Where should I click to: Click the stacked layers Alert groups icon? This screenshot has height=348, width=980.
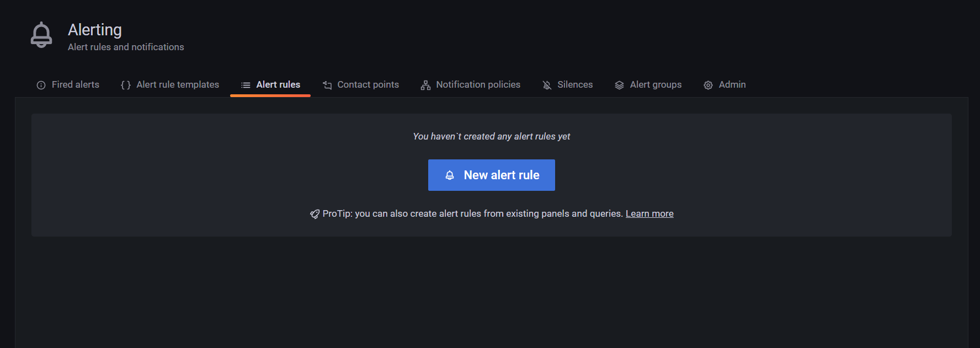[x=619, y=85]
